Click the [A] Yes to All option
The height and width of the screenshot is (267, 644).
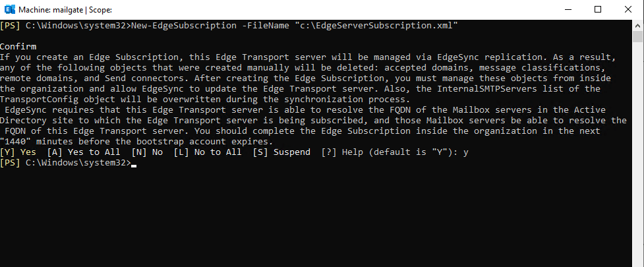(x=84, y=152)
